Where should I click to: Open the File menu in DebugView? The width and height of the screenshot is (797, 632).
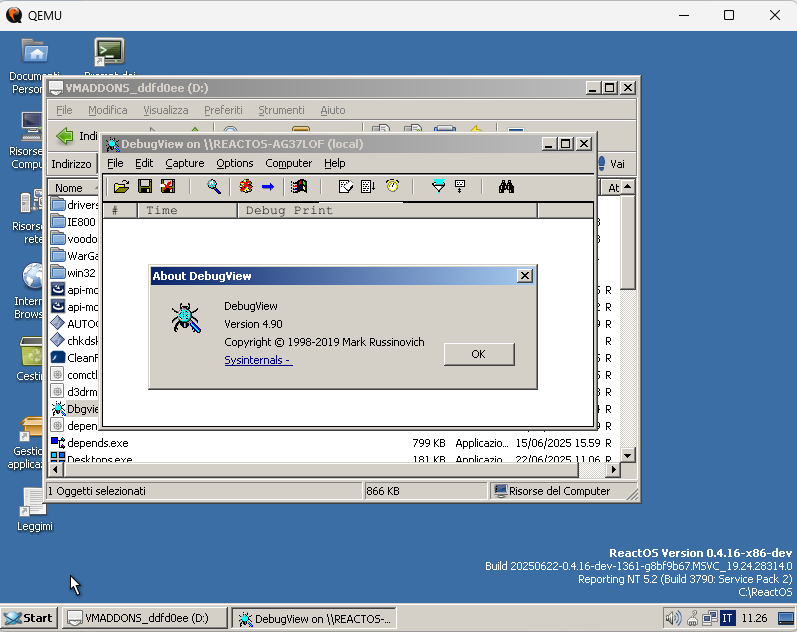click(115, 163)
